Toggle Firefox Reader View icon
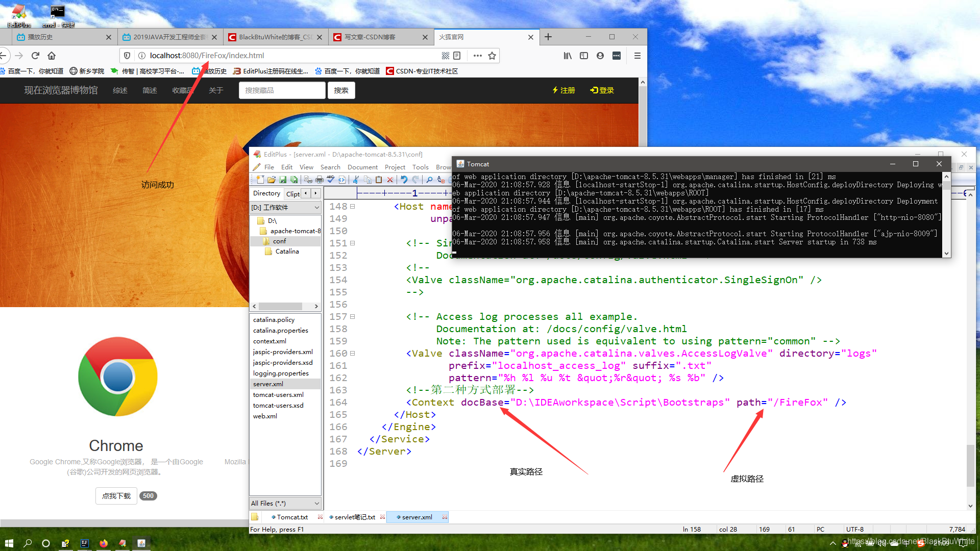 pos(457,56)
